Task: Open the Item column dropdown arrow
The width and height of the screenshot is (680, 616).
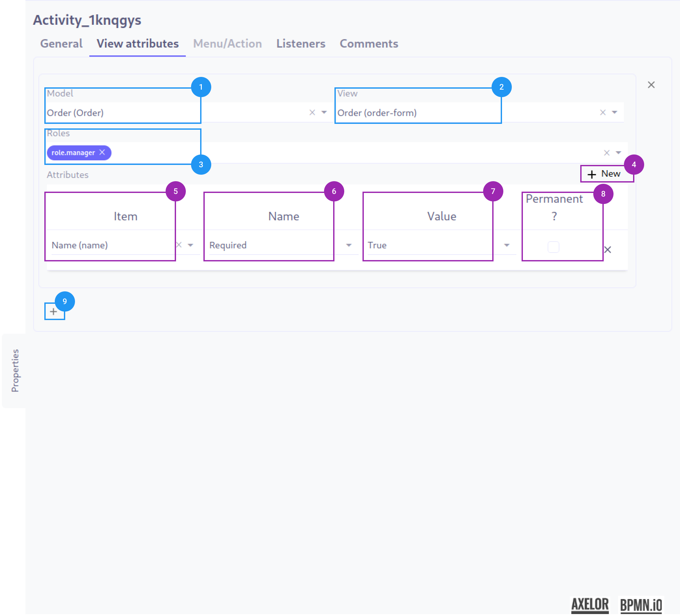Action: tap(191, 245)
